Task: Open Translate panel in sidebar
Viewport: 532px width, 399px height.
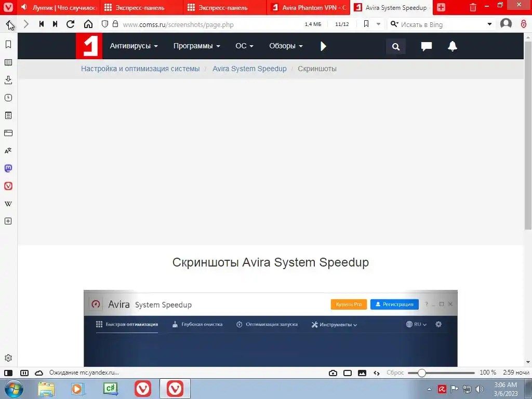Action: [x=8, y=151]
